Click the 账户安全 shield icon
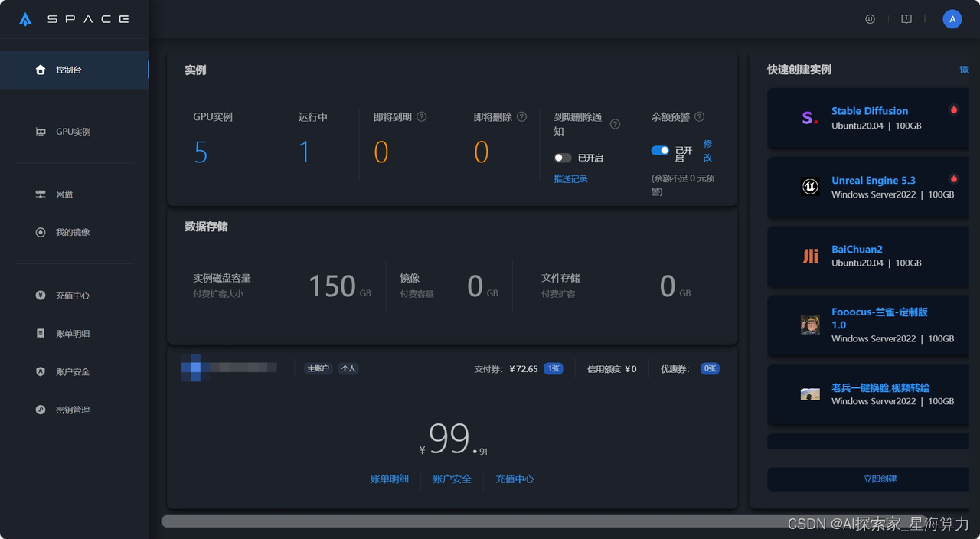 (x=41, y=371)
